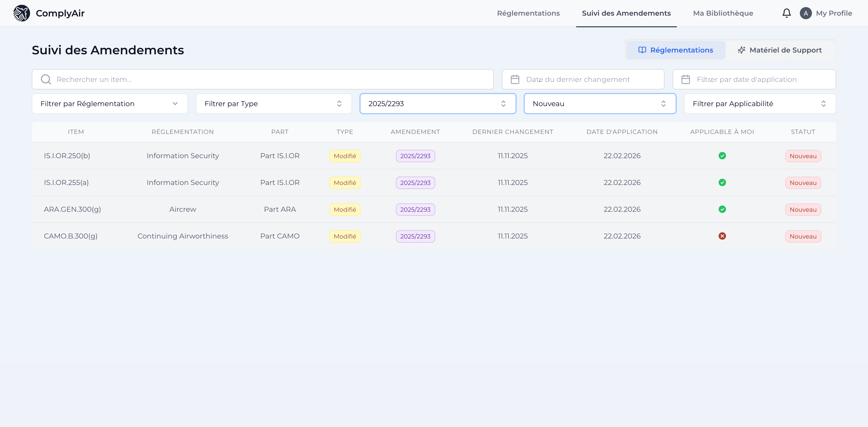
Task: Click the ComplyAir logo icon
Action: pyautogui.click(x=21, y=13)
